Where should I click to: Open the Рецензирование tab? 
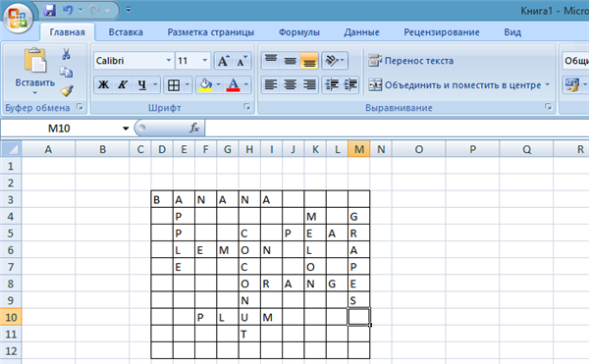[x=442, y=32]
